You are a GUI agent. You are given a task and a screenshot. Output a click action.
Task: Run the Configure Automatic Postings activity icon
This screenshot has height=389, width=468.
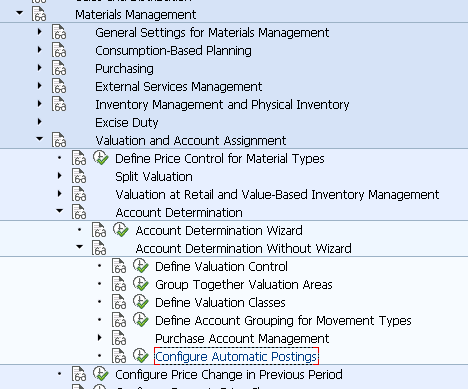tap(141, 356)
